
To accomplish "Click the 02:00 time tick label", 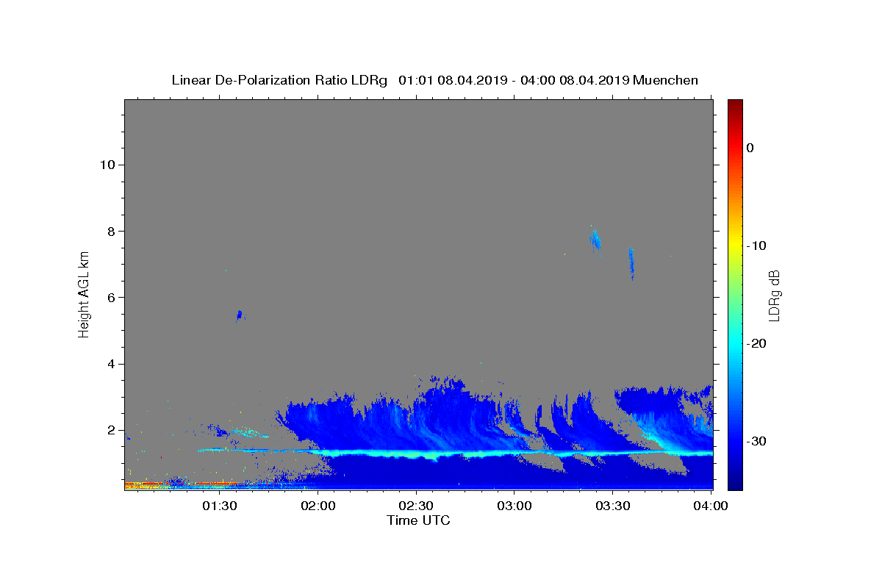I will [x=319, y=506].
